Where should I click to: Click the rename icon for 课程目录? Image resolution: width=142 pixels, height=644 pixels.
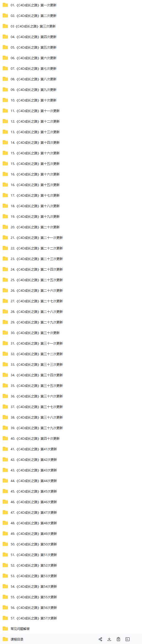(128, 639)
